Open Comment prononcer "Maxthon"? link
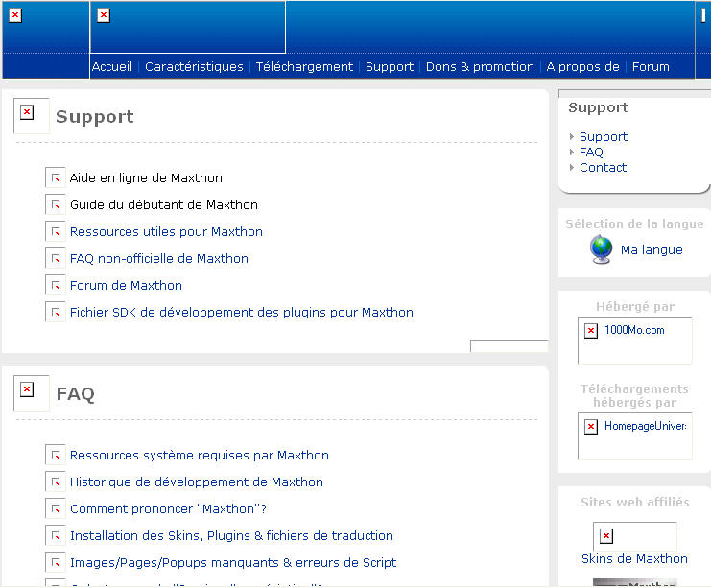Screen dimensions: 711x588 click(168, 508)
